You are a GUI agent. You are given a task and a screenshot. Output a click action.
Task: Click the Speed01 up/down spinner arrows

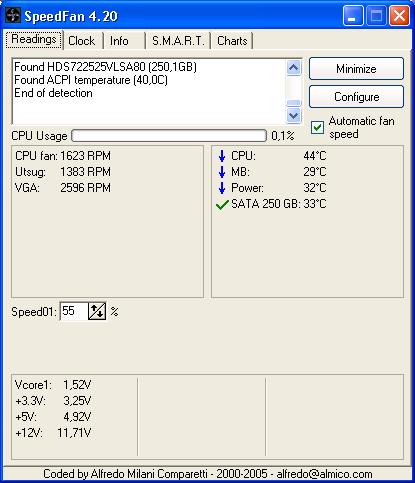click(97, 311)
